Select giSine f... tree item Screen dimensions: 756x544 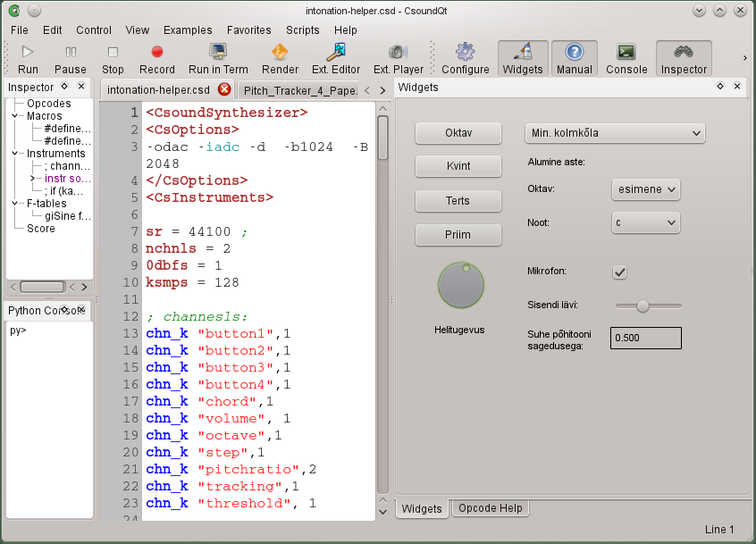coord(68,216)
